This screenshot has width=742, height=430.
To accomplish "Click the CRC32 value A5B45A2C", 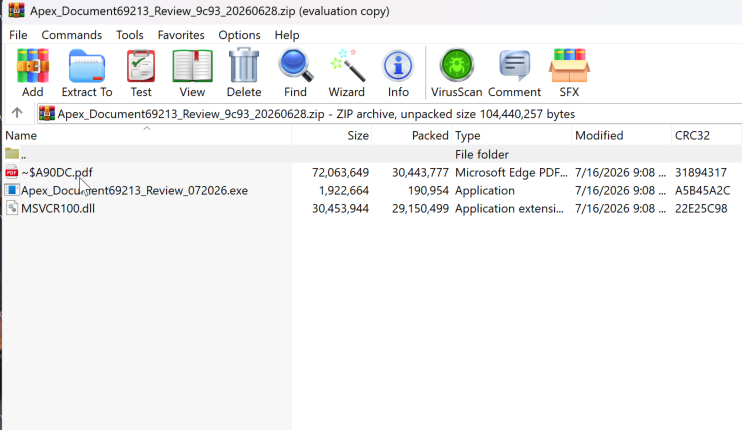I will [702, 190].
